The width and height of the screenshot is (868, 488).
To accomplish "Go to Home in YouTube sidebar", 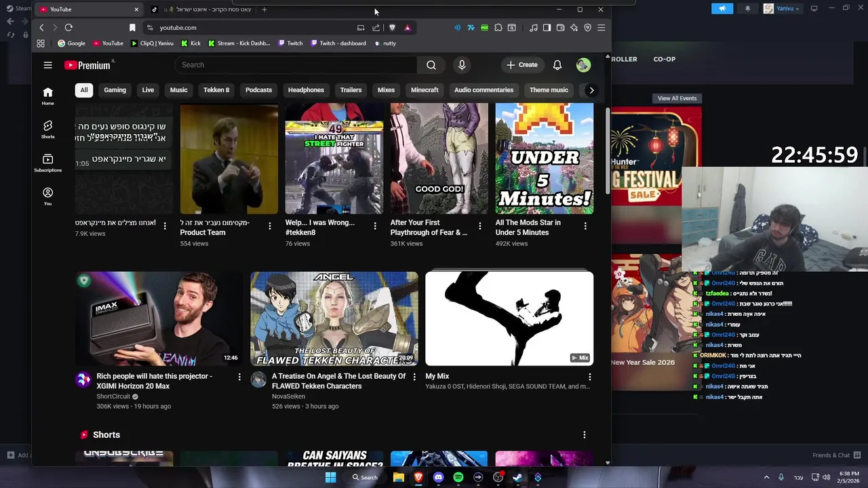I will click(x=47, y=96).
